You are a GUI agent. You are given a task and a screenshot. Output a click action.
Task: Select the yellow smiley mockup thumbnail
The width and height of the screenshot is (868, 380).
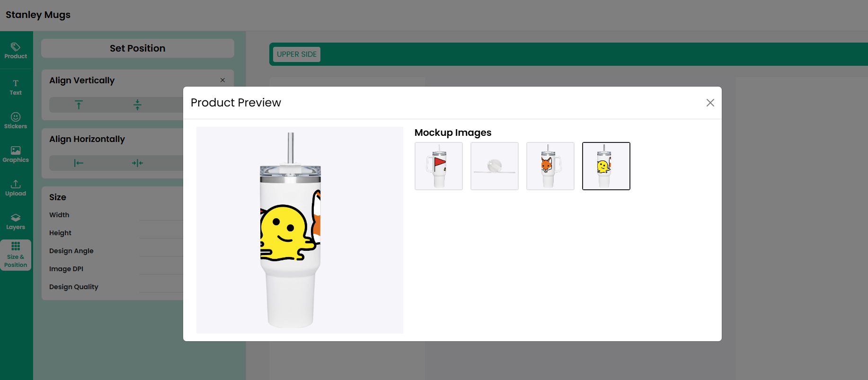click(x=606, y=166)
